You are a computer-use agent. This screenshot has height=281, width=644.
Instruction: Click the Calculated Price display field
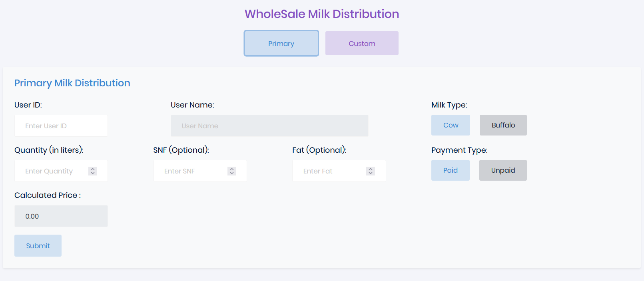coord(61,216)
